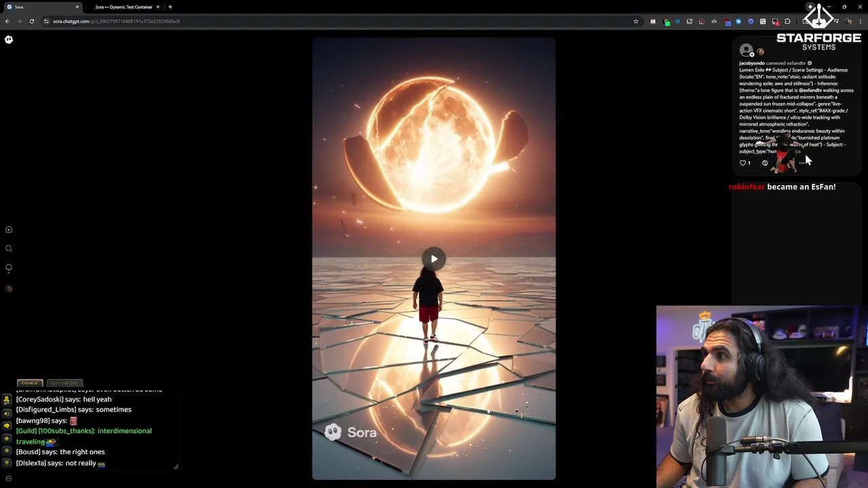Click the CoreySadoski chat name
868x488 pixels.
39,399
